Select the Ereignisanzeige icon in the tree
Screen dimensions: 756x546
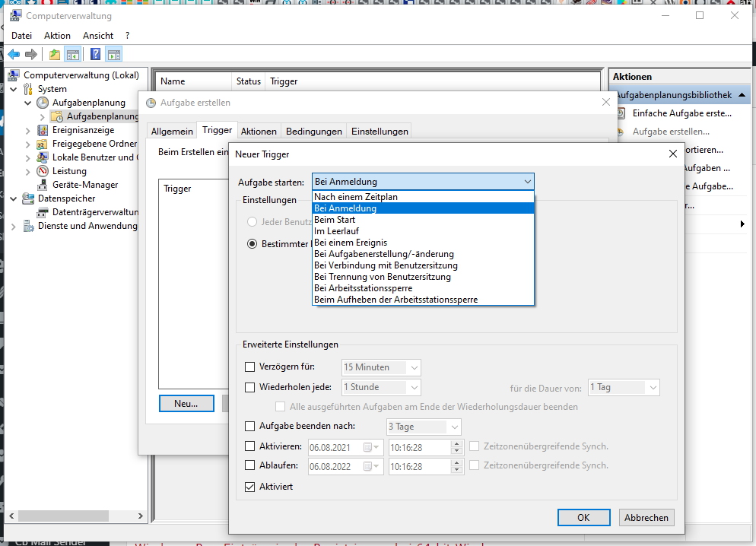pos(43,130)
